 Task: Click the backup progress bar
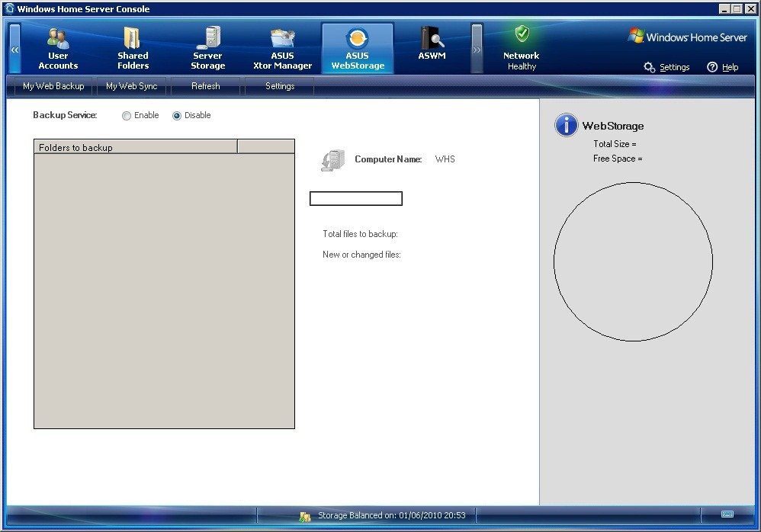[x=356, y=198]
